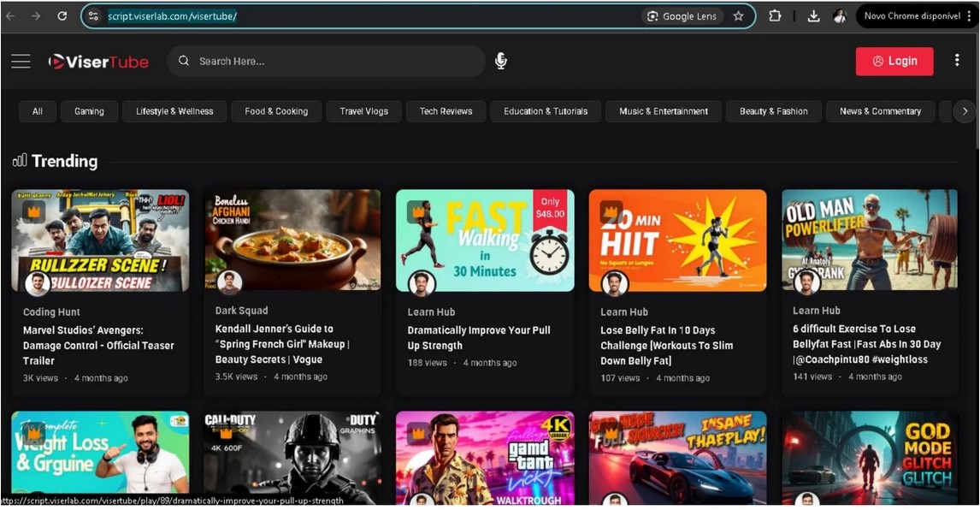
Task: Open the ViserTube home logo
Action: point(98,62)
